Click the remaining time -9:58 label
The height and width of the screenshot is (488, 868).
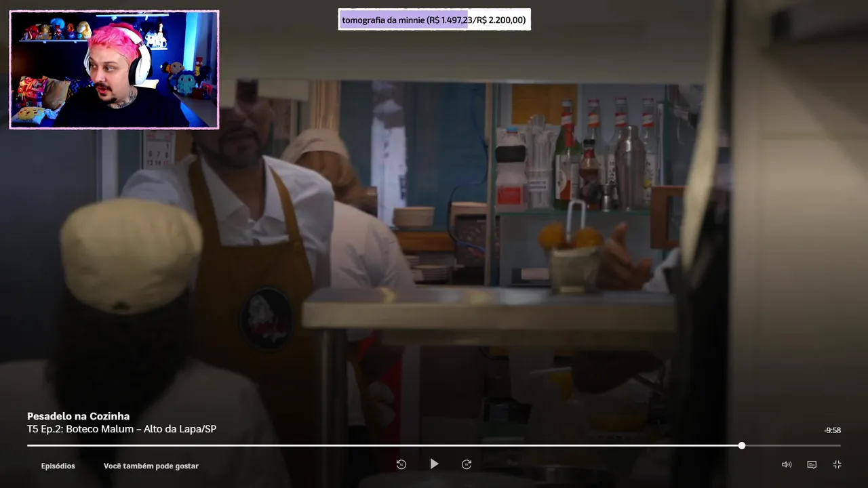[832, 430]
